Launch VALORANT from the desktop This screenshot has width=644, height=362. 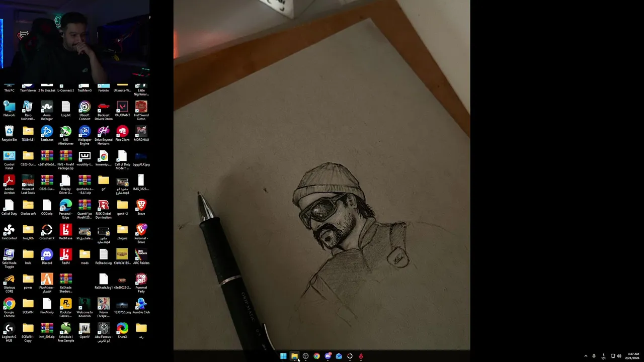pos(122,109)
